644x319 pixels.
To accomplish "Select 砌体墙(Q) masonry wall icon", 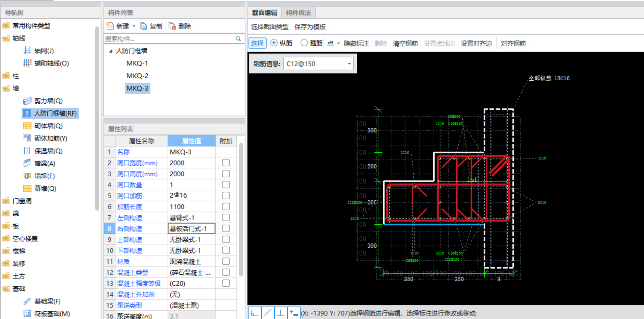I will pyautogui.click(x=27, y=126).
